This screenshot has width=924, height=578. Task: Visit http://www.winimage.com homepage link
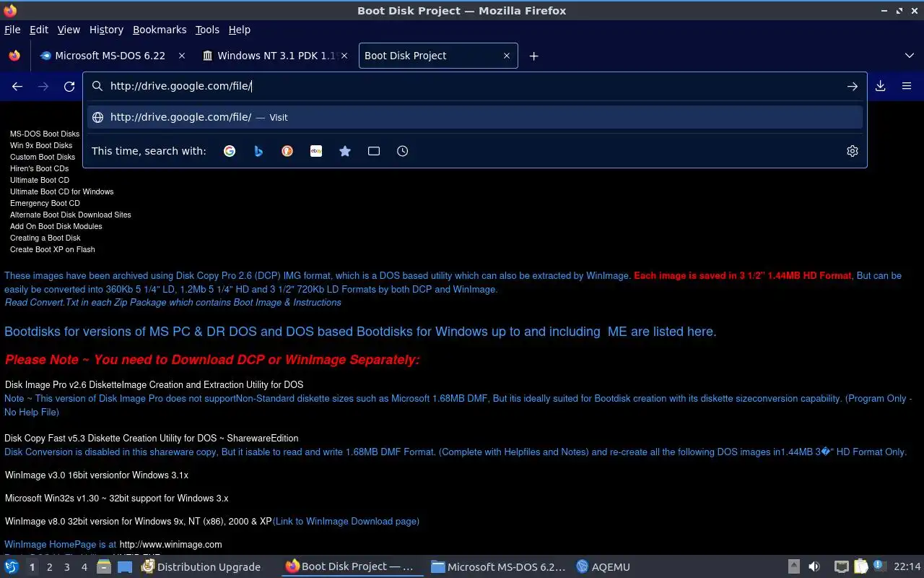[170, 544]
